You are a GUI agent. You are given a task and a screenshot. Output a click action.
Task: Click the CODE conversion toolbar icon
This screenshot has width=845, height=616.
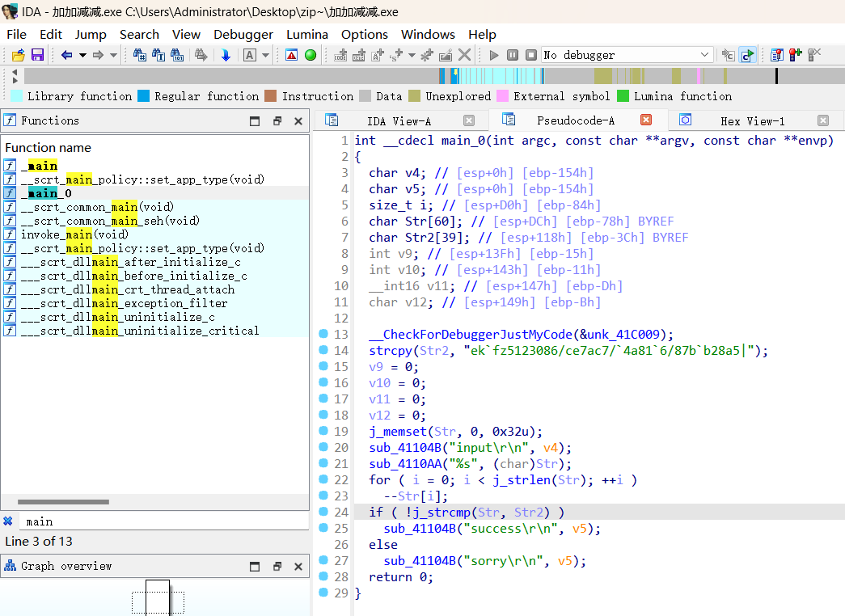tap(340, 55)
